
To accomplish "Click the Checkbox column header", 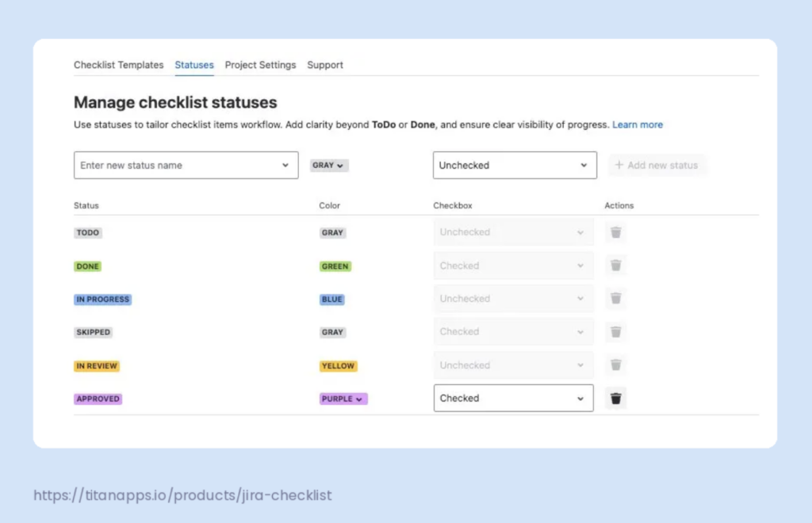I will coord(453,205).
